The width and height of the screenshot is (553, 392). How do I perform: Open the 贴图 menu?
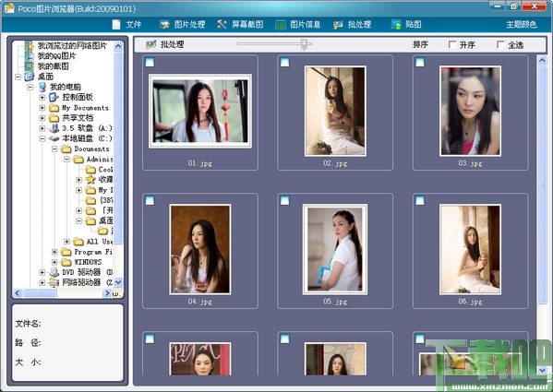[414, 24]
